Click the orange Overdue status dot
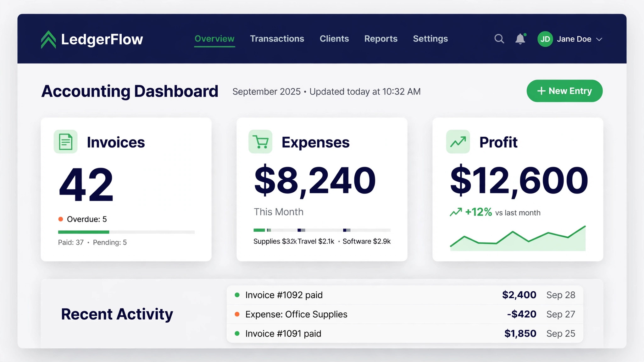This screenshot has height=362, width=644. pos(61,219)
